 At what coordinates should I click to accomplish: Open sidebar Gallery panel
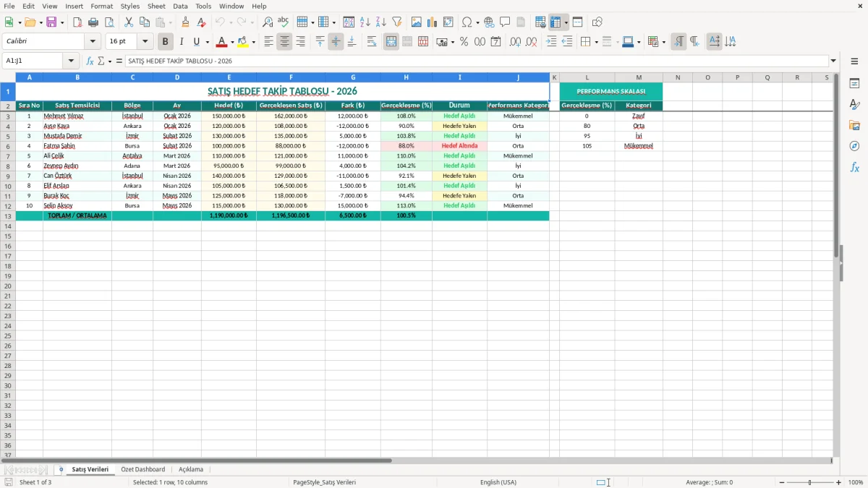(854, 126)
